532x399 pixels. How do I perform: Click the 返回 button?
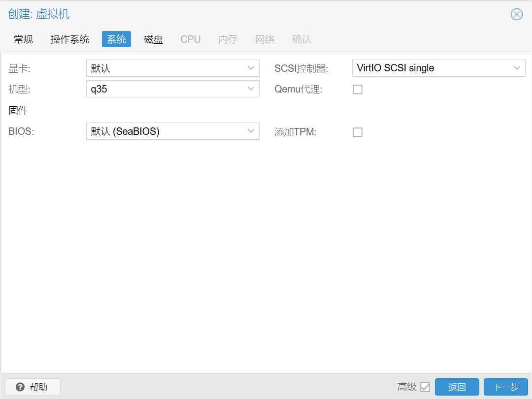pyautogui.click(x=457, y=387)
